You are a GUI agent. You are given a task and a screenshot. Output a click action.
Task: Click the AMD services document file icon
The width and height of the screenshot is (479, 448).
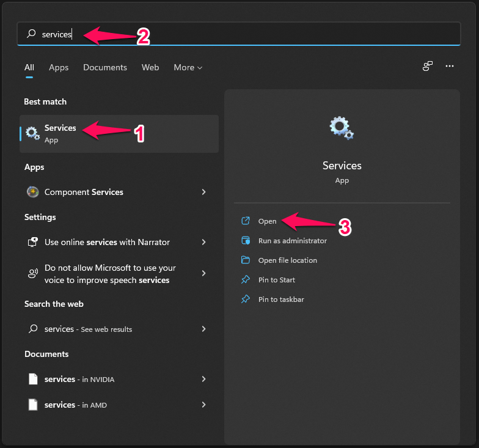point(33,405)
